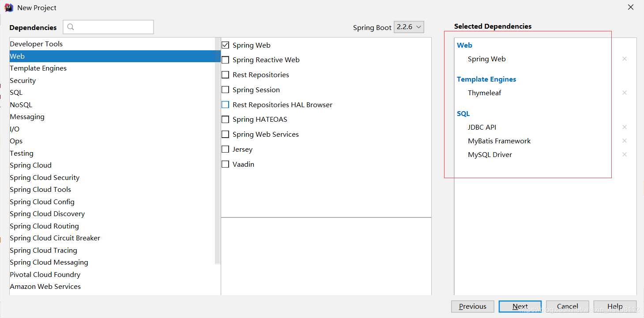Select the Spring Cloud category

(112, 165)
